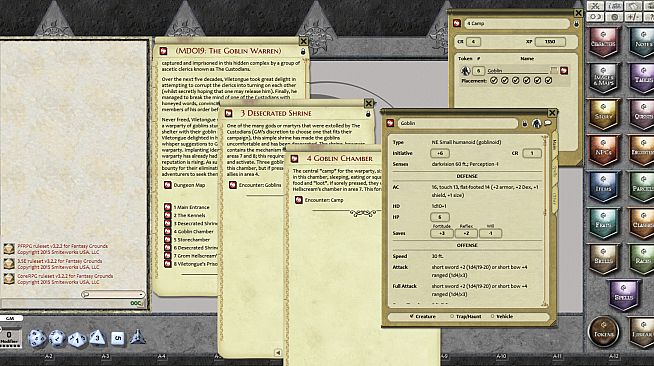Open the Quests sidebar button
This screenshot has height=366, width=654.
642,115
